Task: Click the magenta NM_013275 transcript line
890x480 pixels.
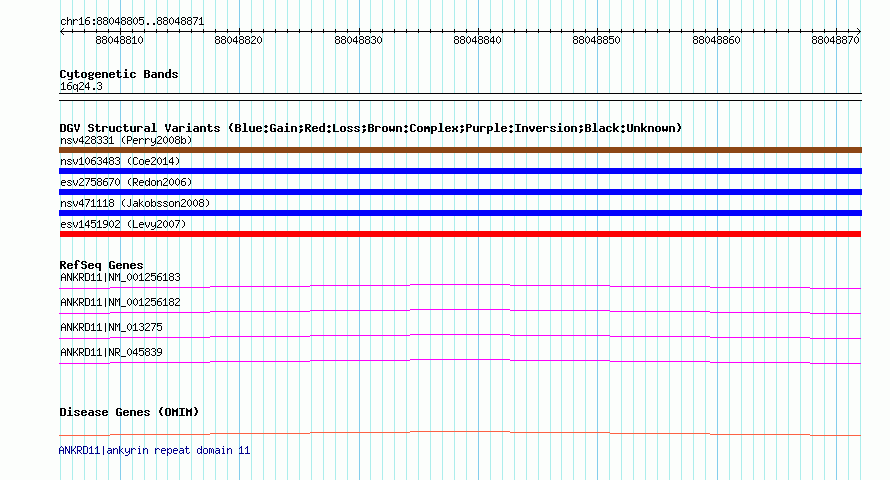Action: point(460,336)
